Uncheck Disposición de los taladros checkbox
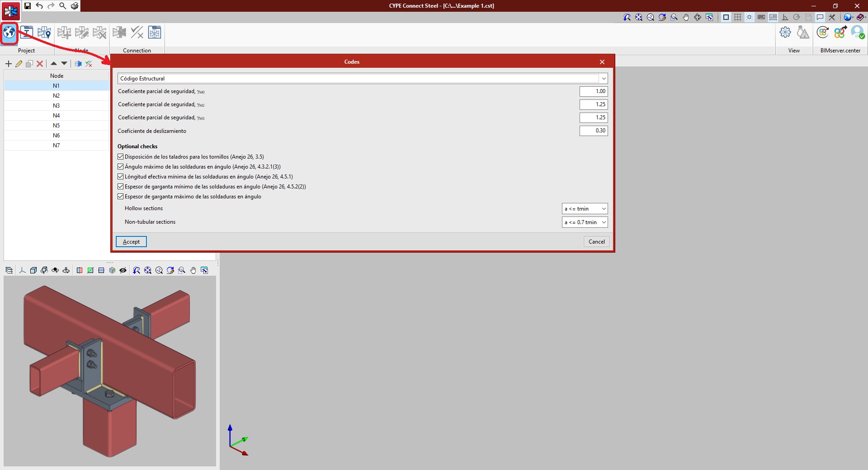 click(121, 157)
